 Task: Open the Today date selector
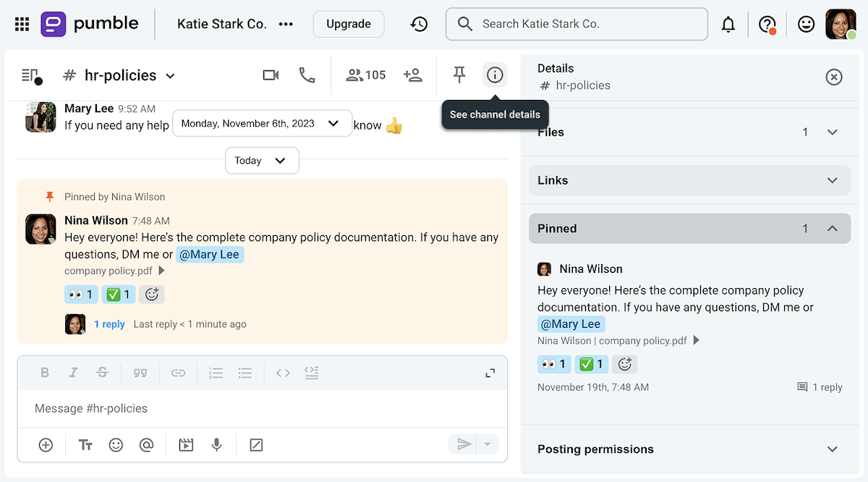tap(262, 160)
